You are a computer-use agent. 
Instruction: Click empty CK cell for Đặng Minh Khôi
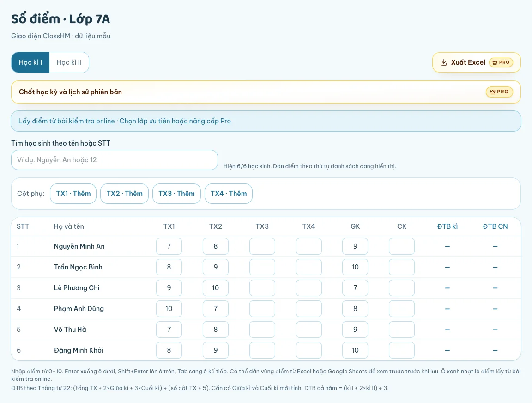point(402,350)
